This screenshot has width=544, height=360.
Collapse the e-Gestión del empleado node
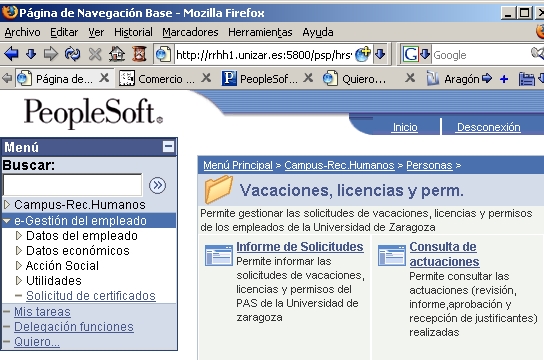tap(7, 221)
